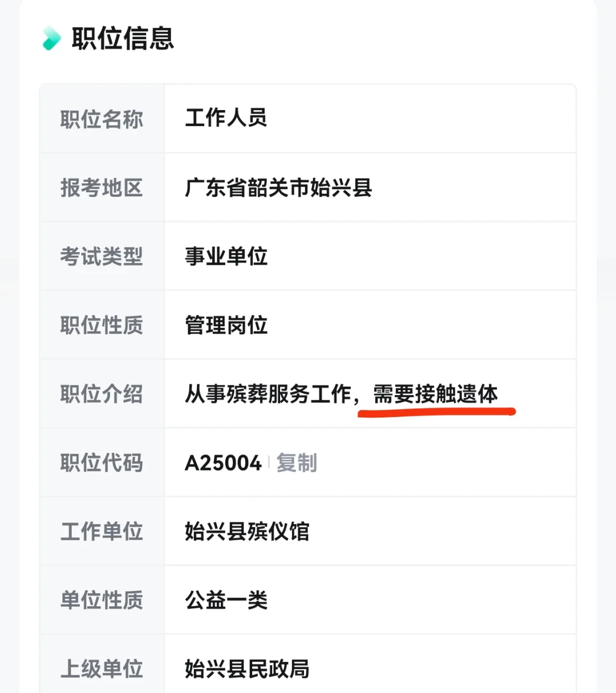This screenshot has height=693, width=616.
Task: Tap the 职位性质 label cell
Action: tap(102, 325)
